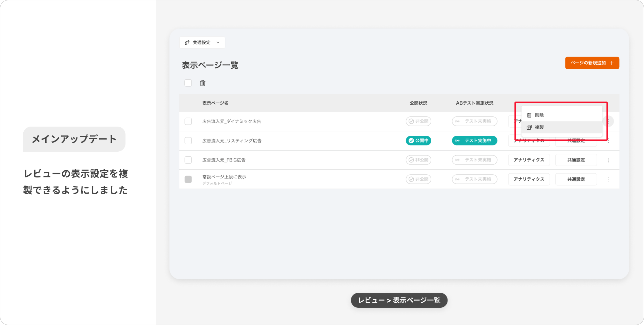Click the テスト実施中 badge for リスティング広告

click(474, 140)
